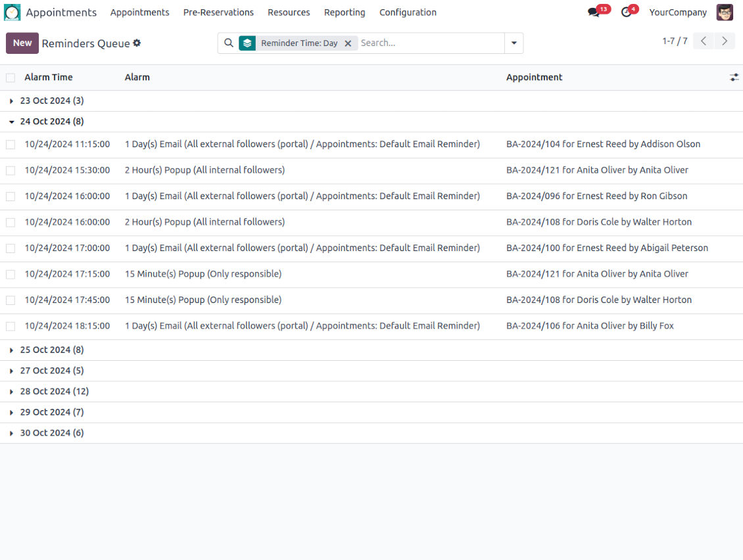The height and width of the screenshot is (560, 743).
Task: Click the magnifier search icon
Action: coord(229,43)
